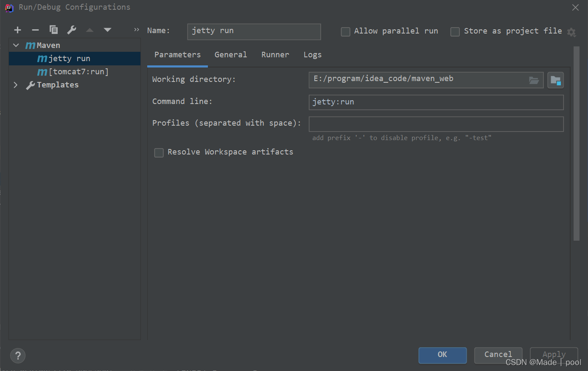Click the vertical scrollbar on right
588x371 pixels.
576,143
